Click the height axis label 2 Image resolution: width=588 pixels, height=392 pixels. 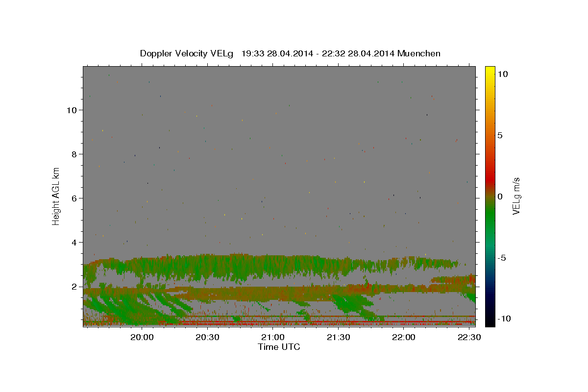(75, 286)
